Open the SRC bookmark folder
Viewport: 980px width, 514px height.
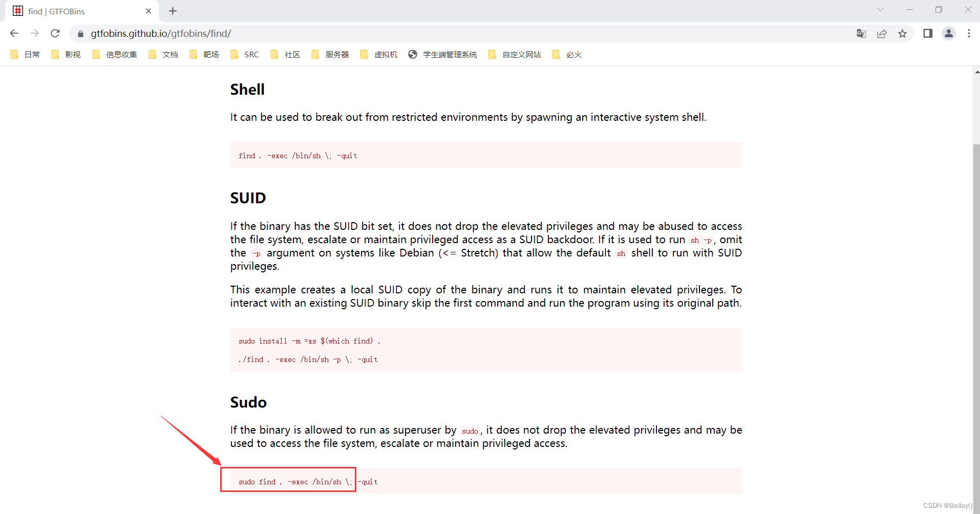pyautogui.click(x=245, y=54)
